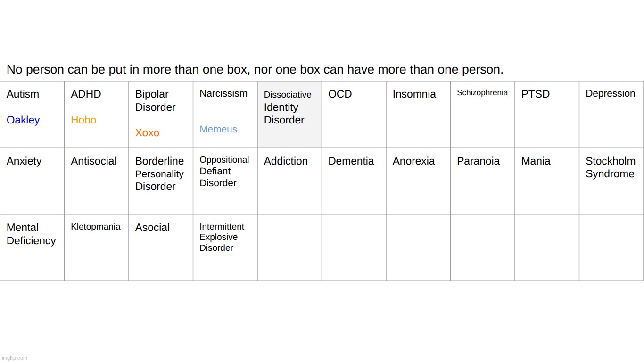Click the Oakley name in Autism box
Viewport: 644px width, 362px height.
[23, 120]
